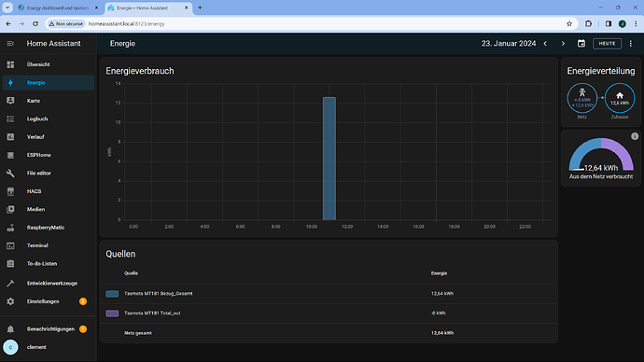Click the Netz grid circle in Energieverteilung
This screenshot has width=644, height=362.
pyautogui.click(x=582, y=98)
